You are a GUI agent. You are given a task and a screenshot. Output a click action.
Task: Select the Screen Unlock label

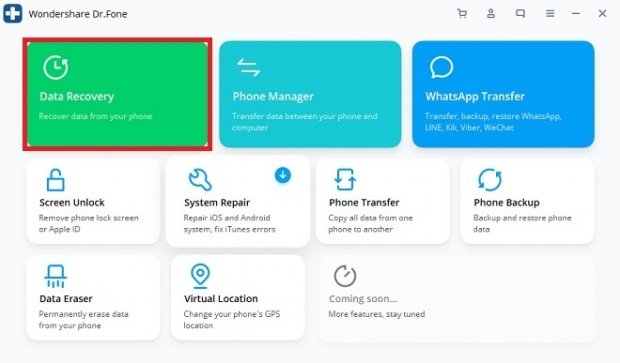pyautogui.click(x=72, y=202)
